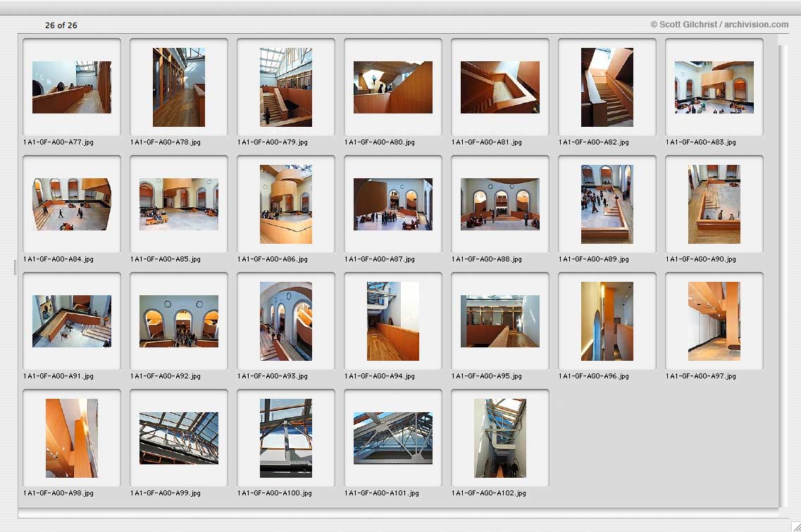Image resolution: width=801 pixels, height=532 pixels.
Task: Click filename text 1A1-GF-AGO-A90.jpg
Action: point(701,259)
